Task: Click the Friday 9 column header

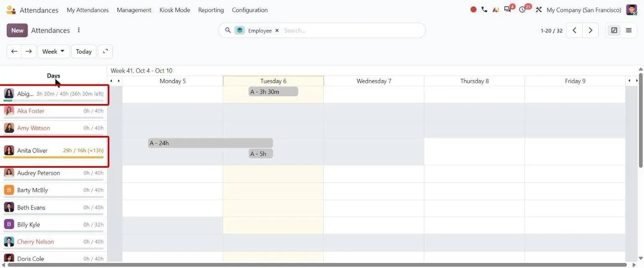Action: point(575,81)
